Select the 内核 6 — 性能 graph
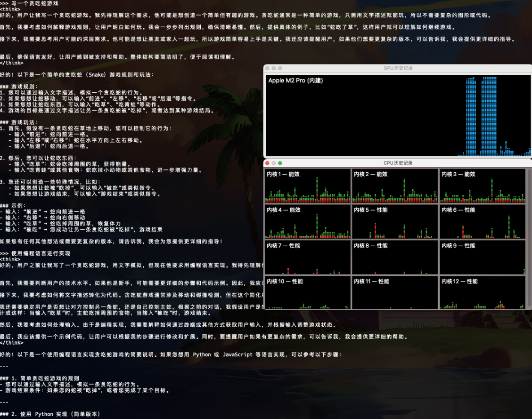 [482, 222]
